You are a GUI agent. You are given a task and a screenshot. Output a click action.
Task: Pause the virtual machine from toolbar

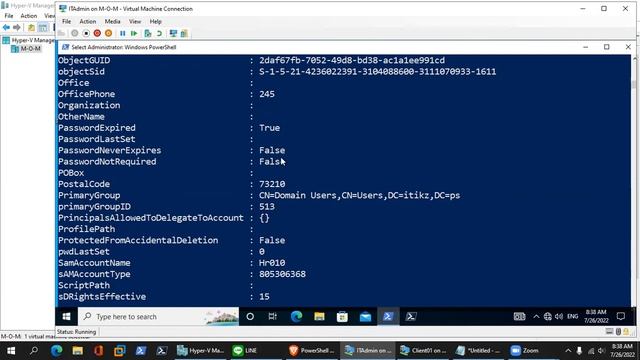coord(122,33)
